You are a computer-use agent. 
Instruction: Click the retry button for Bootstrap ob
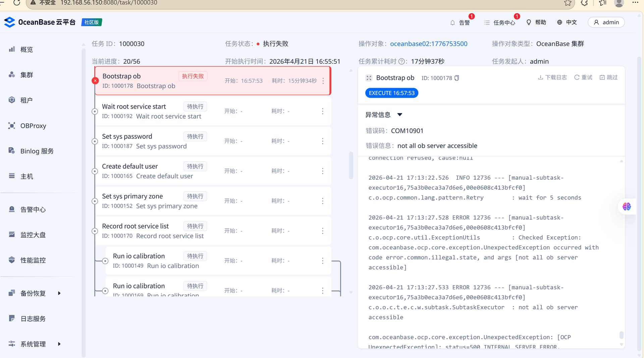click(583, 77)
